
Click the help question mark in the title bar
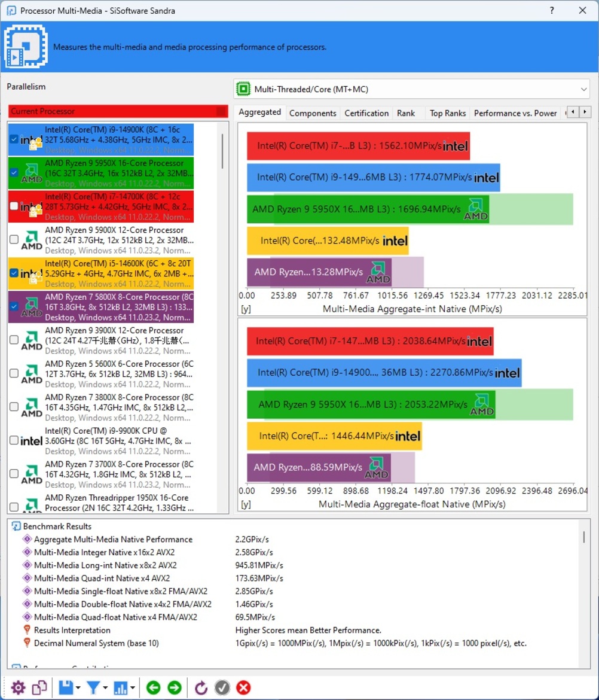[x=552, y=10]
